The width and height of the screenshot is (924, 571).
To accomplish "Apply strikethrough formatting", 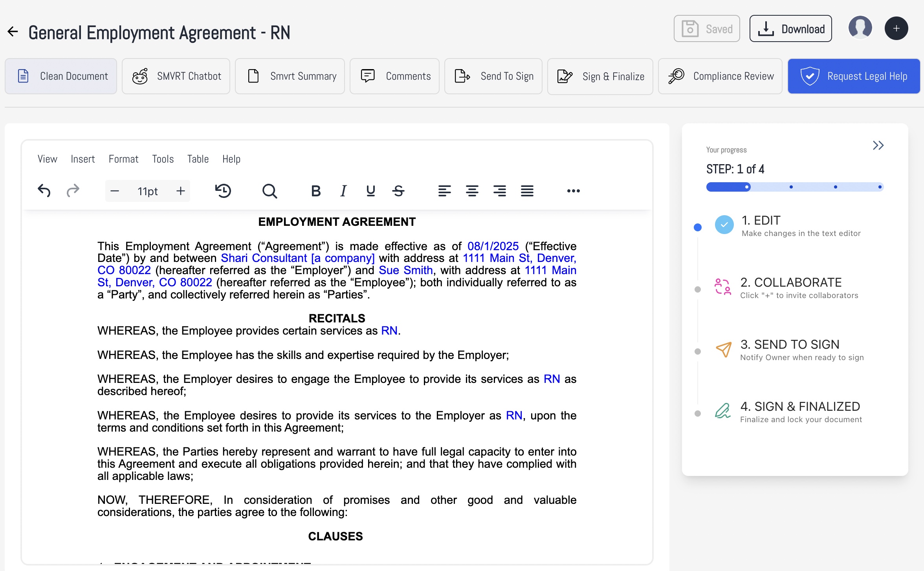I will 398,191.
